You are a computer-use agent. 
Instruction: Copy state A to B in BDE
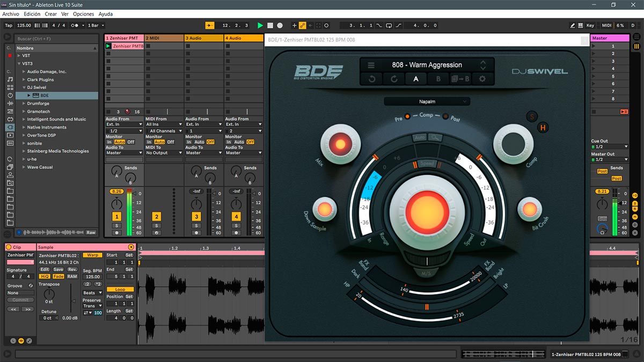tap(460, 79)
